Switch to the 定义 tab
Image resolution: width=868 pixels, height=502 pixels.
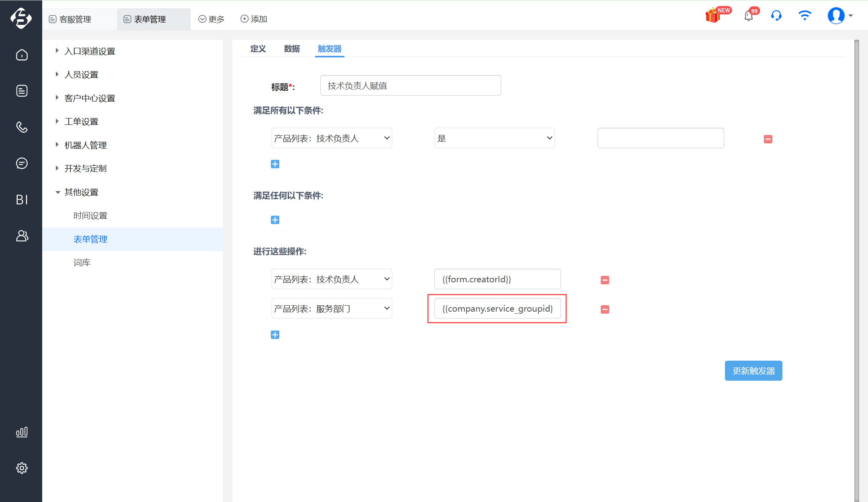click(x=258, y=49)
